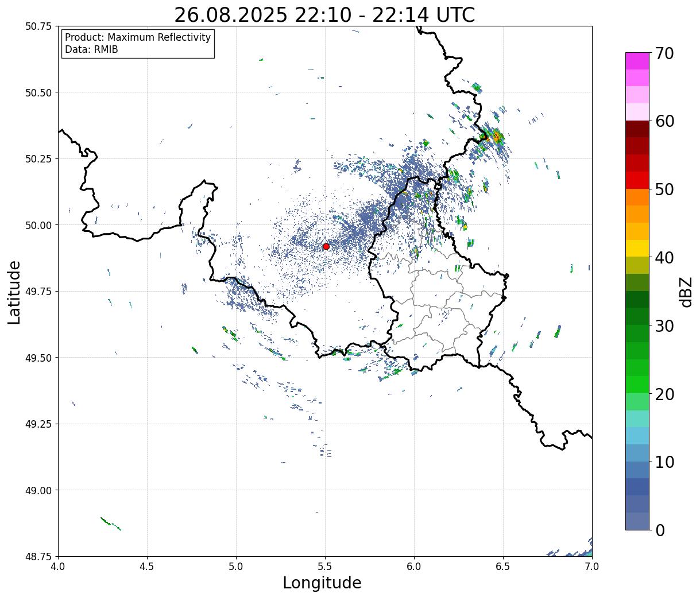Click colorbar tick label 70
The width and height of the screenshot is (700, 597).
point(664,53)
